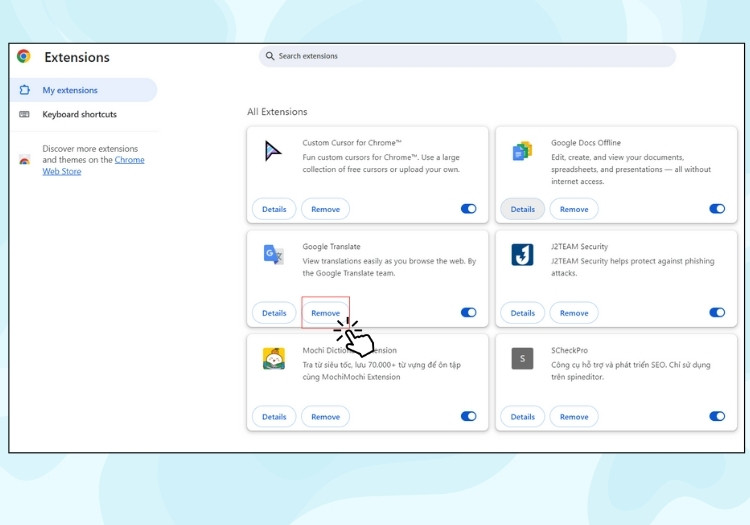Click the Mochi Dictionary extension icon
The image size is (750, 525).
[274, 359]
